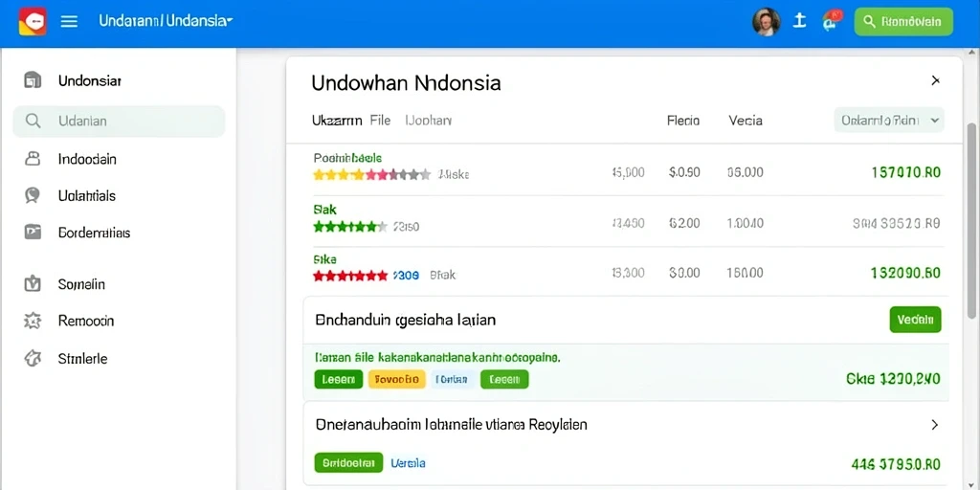Viewport: 980px width, 490px height.
Task: Expand the Onetanauhaoim row chevron
Action: click(x=935, y=425)
